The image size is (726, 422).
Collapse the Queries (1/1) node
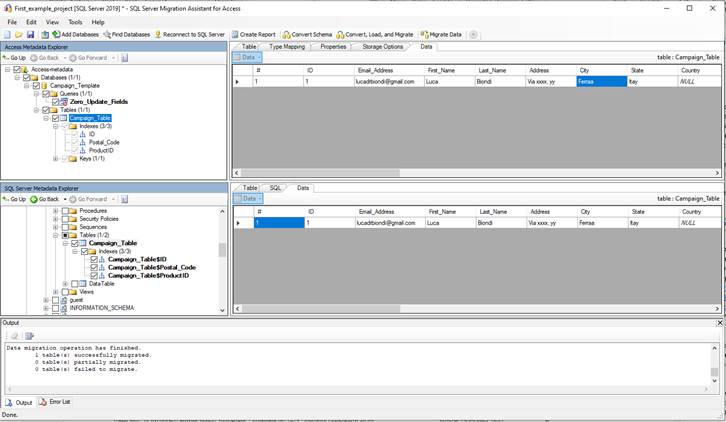(x=37, y=94)
